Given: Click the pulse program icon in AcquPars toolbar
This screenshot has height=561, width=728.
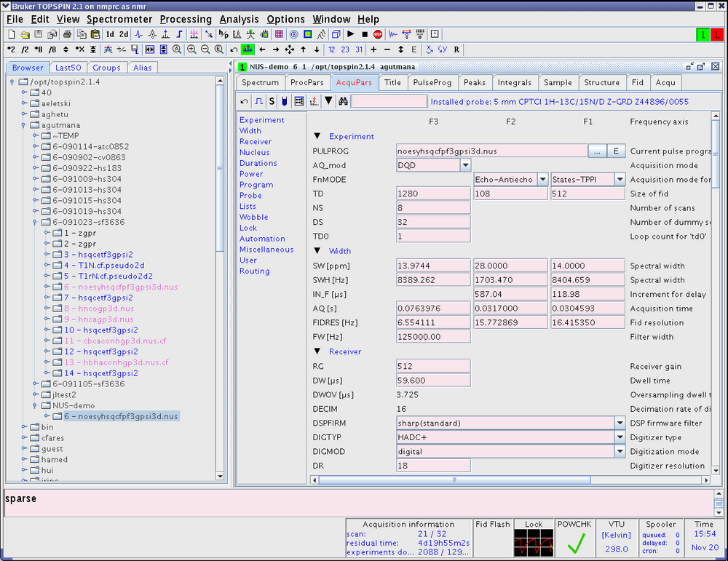Looking at the screenshot, I should click(x=258, y=101).
